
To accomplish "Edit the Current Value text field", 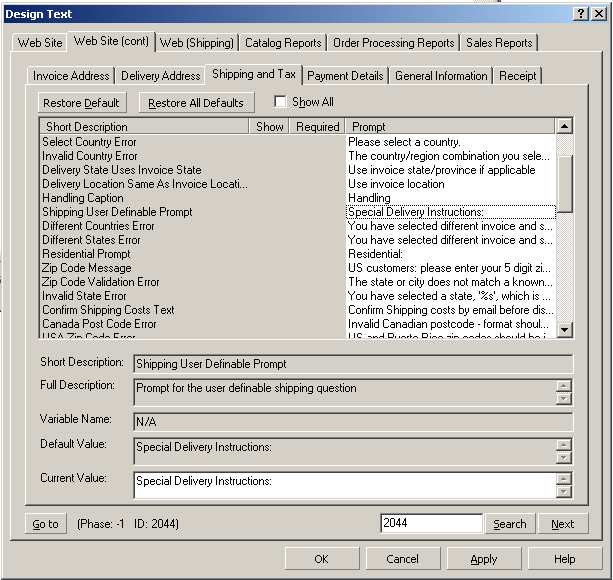I will [345, 485].
